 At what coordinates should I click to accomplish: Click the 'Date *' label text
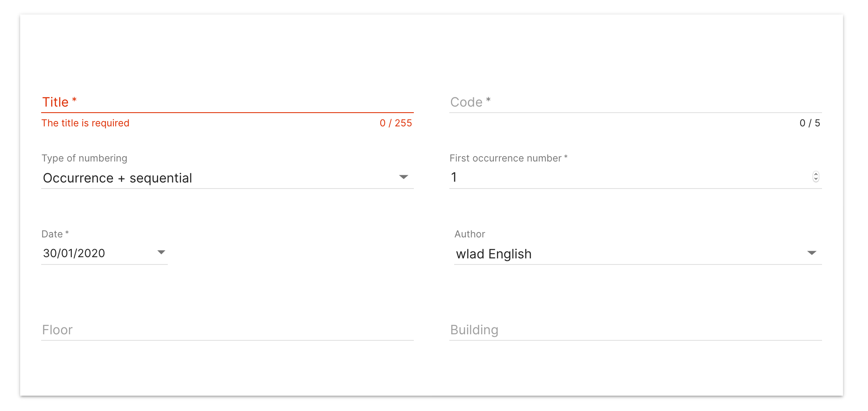55,234
